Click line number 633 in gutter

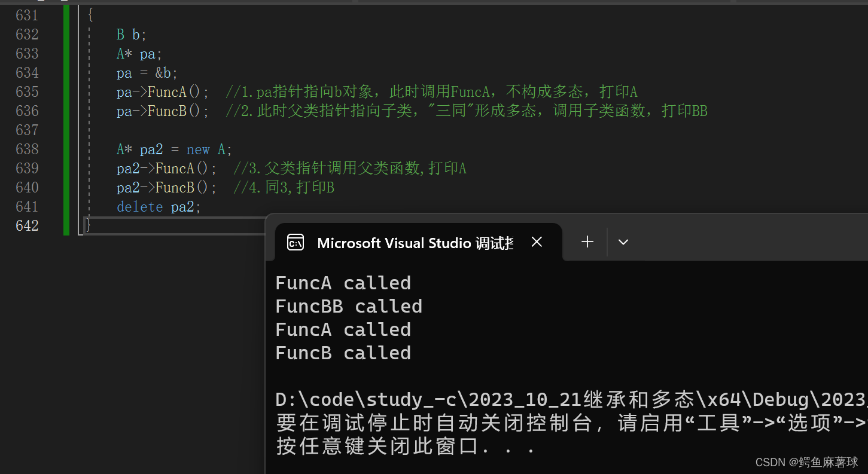point(27,53)
